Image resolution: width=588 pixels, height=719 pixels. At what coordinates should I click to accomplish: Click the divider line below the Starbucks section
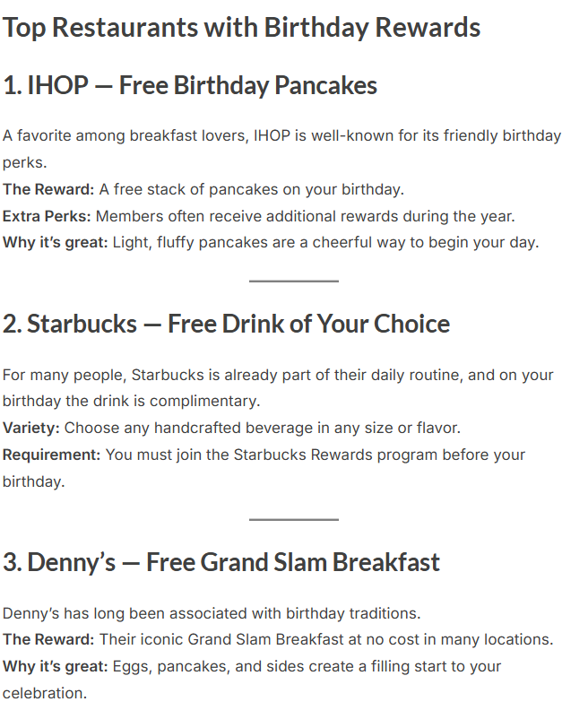pyautogui.click(x=293, y=519)
